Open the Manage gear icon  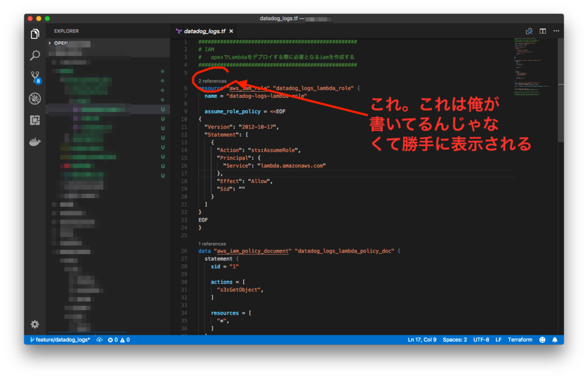35,324
